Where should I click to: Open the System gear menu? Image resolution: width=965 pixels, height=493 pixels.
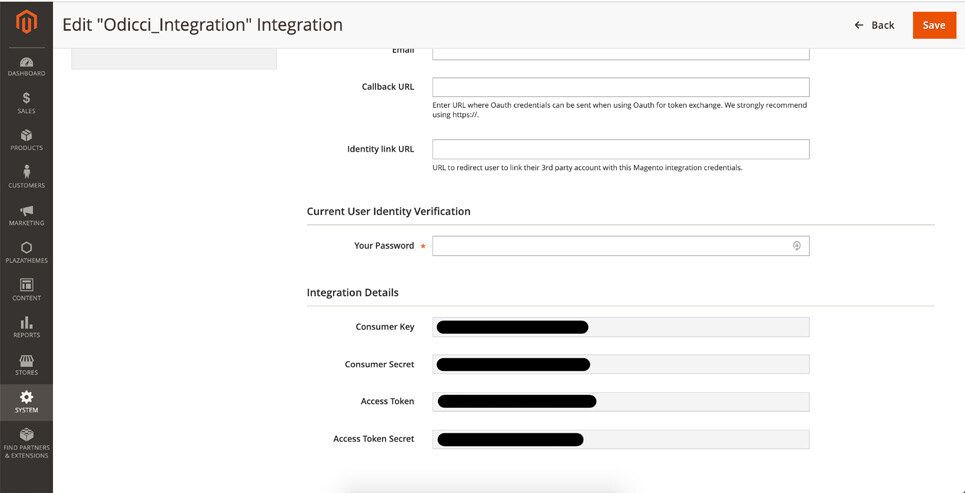(x=26, y=402)
